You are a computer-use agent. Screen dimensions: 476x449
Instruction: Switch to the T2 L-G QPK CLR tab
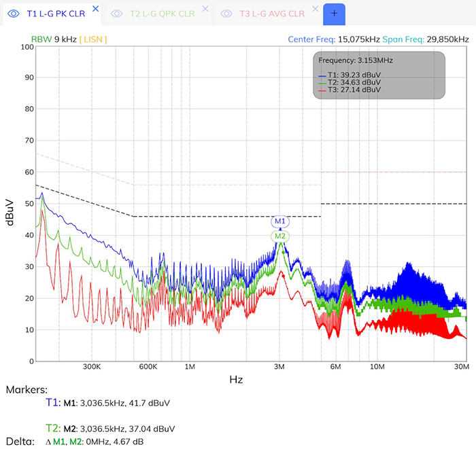(x=163, y=14)
